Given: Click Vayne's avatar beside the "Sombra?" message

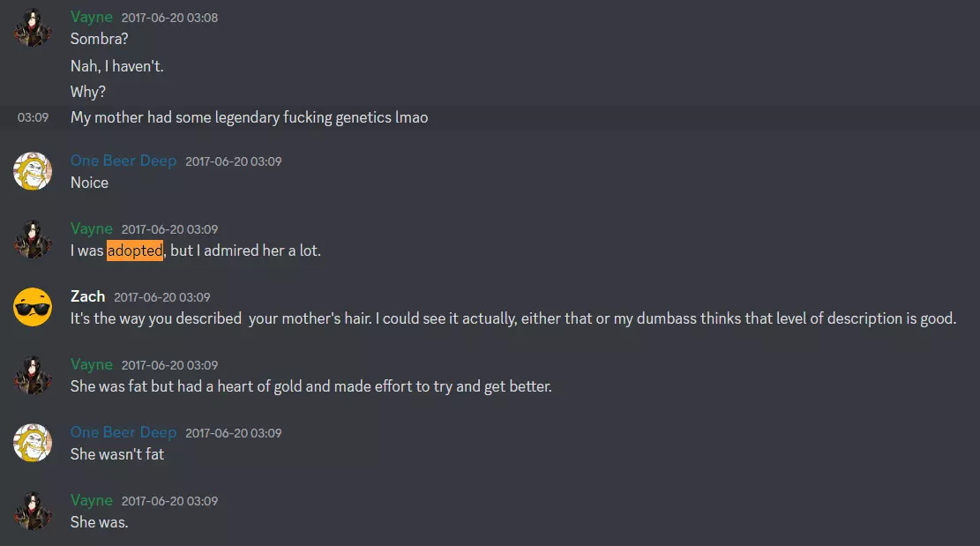Looking at the screenshot, I should (x=33, y=27).
